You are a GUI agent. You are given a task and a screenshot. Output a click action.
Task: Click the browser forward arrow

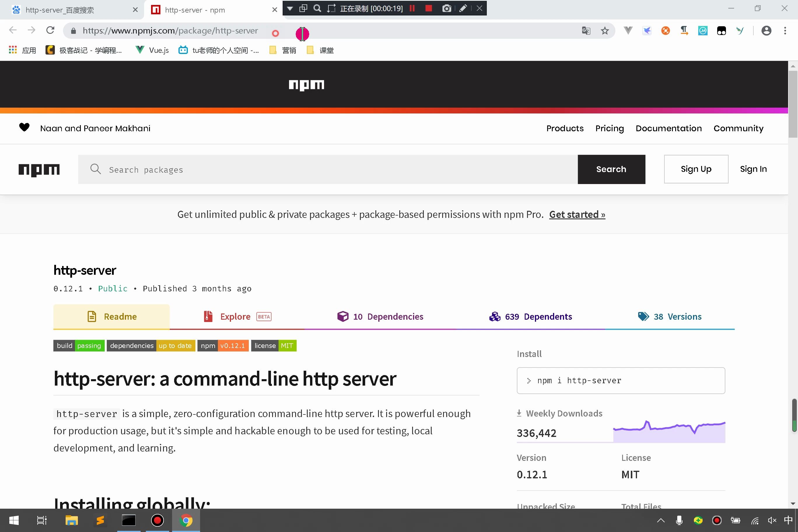tap(32, 31)
